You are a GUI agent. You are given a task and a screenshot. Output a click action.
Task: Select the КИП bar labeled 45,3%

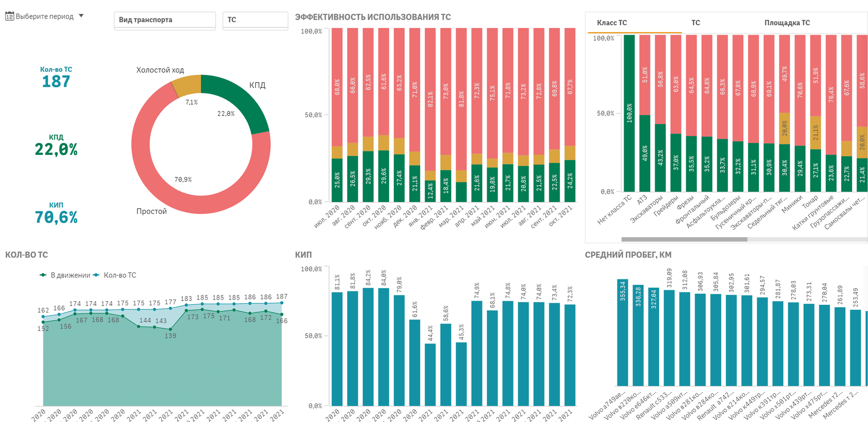461,374
